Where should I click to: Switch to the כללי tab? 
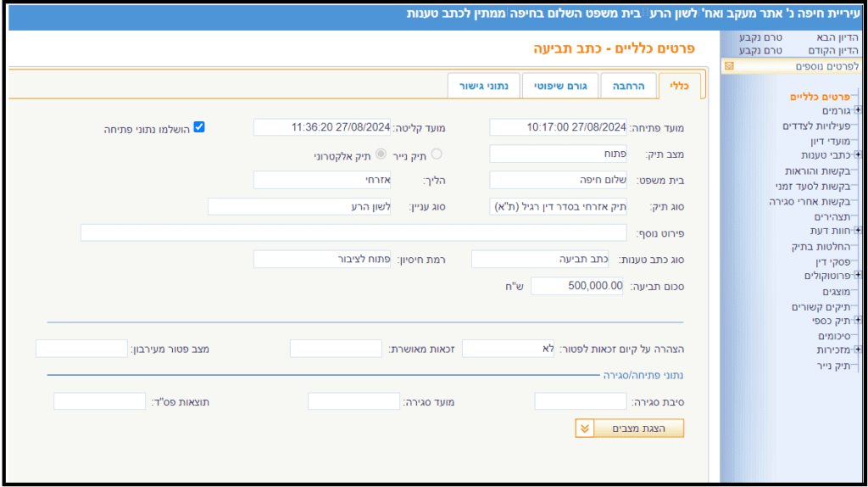point(679,86)
